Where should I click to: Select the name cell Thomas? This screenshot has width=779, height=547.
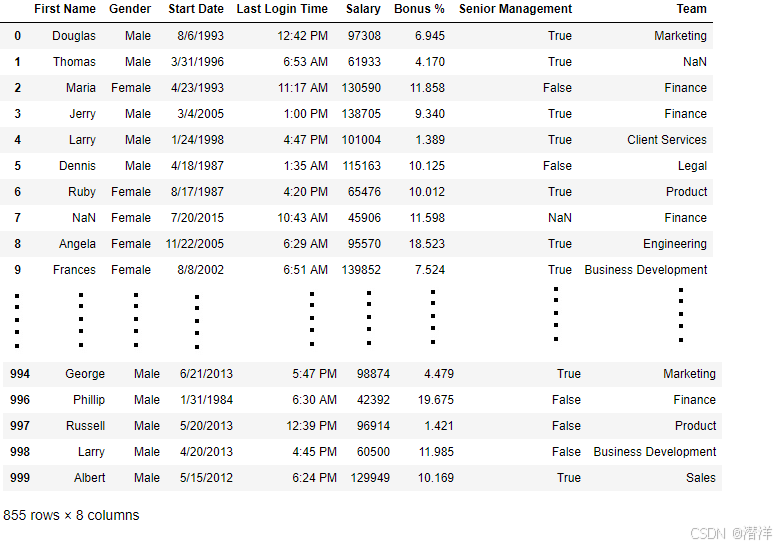tap(75, 62)
